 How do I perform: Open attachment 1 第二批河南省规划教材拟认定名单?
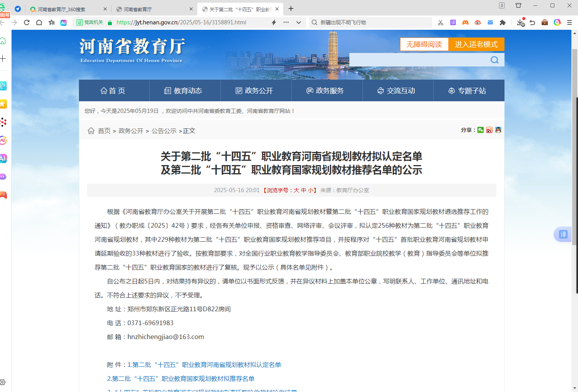tap(204, 365)
